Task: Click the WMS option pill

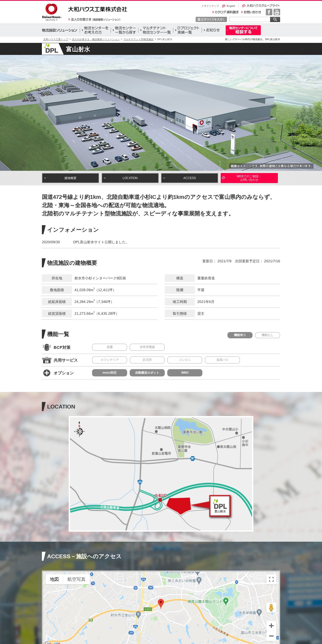Action: pos(185,373)
